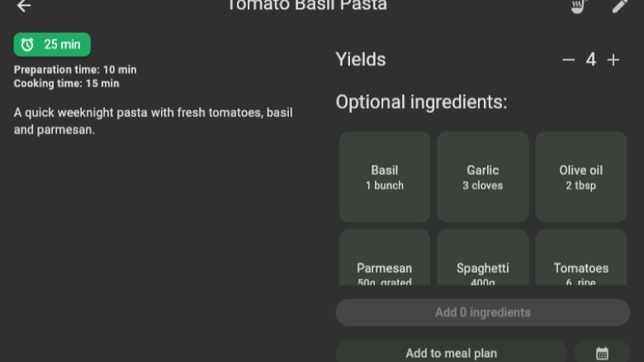Toggle the Basil 1 bunch ingredient tile
The image size is (644, 362).
385,177
